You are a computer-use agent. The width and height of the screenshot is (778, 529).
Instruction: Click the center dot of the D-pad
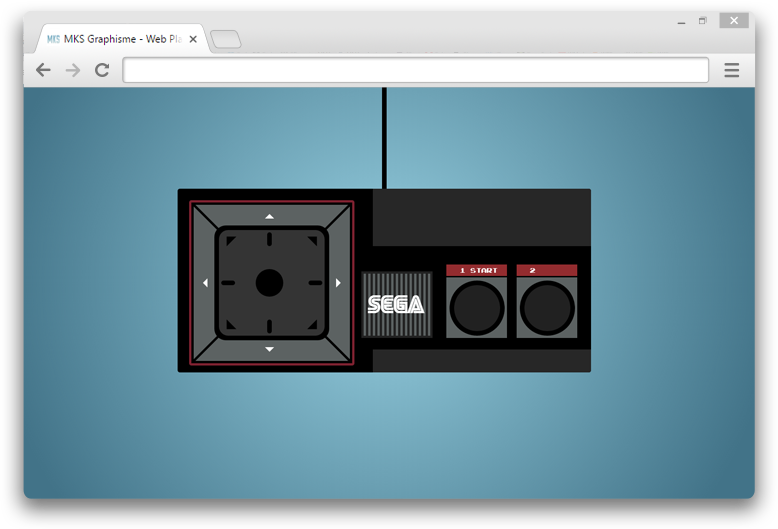pyautogui.click(x=269, y=283)
